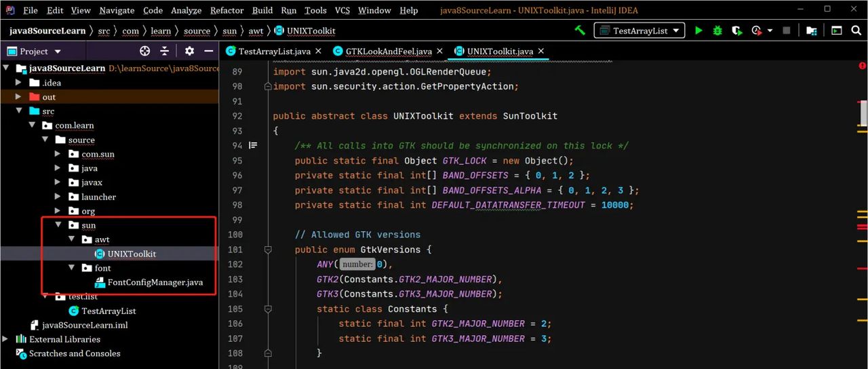Viewport: 868px width, 369px height.
Task: Click the Collapse All icon in Project panel
Action: (x=164, y=51)
